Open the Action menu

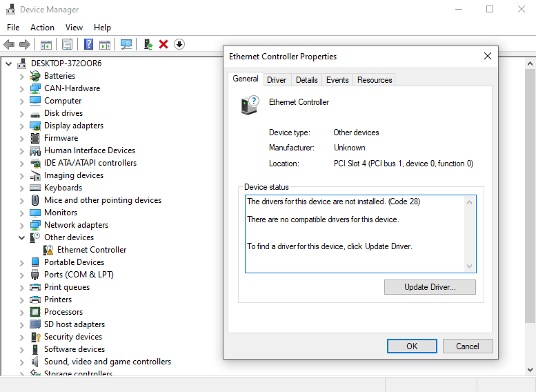tap(42, 28)
